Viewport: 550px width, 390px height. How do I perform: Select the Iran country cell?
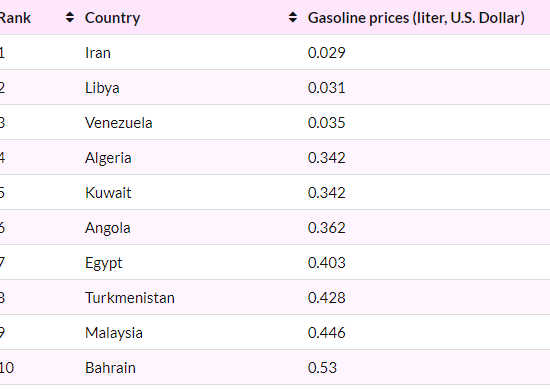click(98, 53)
